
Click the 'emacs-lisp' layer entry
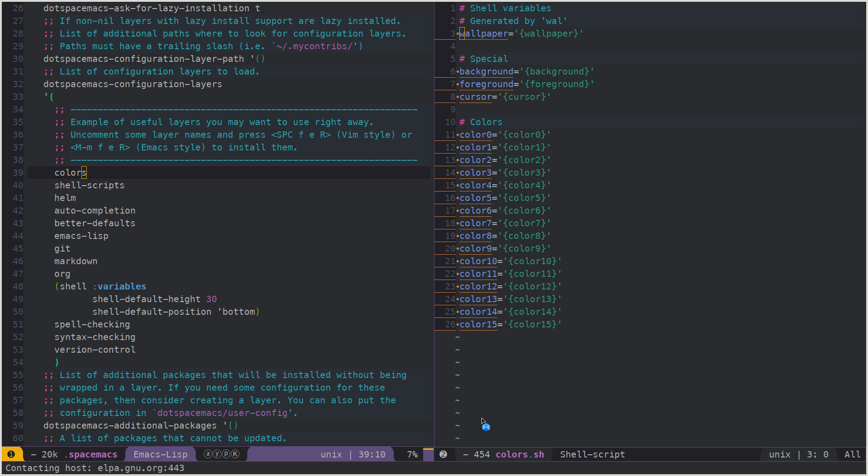click(81, 236)
